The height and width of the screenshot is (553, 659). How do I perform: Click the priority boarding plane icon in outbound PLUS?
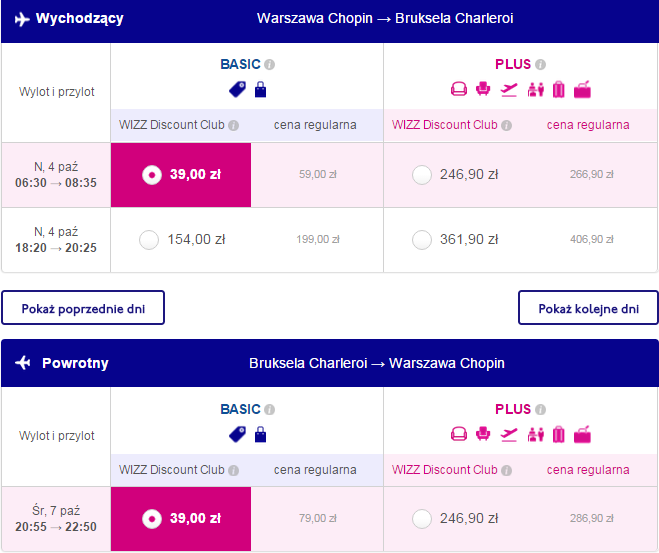(509, 90)
